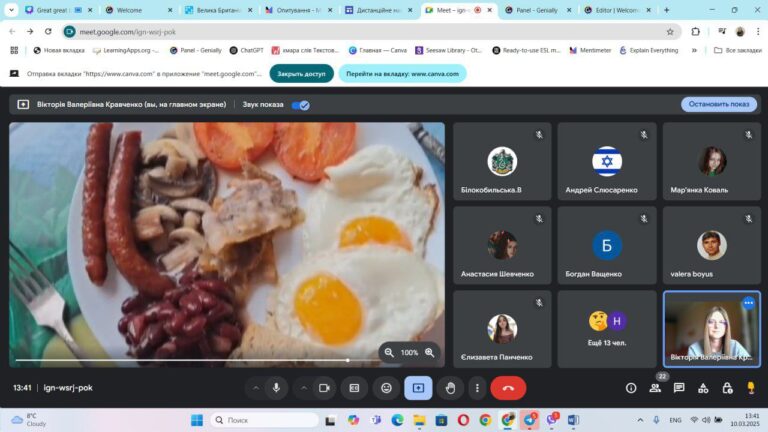Open the Ещё 13 чел. tile

click(607, 329)
